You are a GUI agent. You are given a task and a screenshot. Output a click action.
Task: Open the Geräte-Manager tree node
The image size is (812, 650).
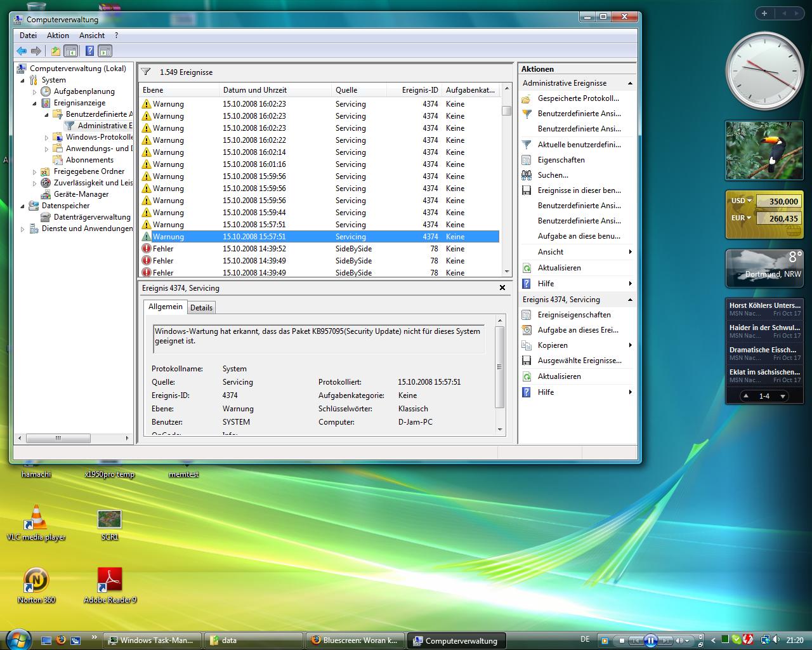point(81,194)
